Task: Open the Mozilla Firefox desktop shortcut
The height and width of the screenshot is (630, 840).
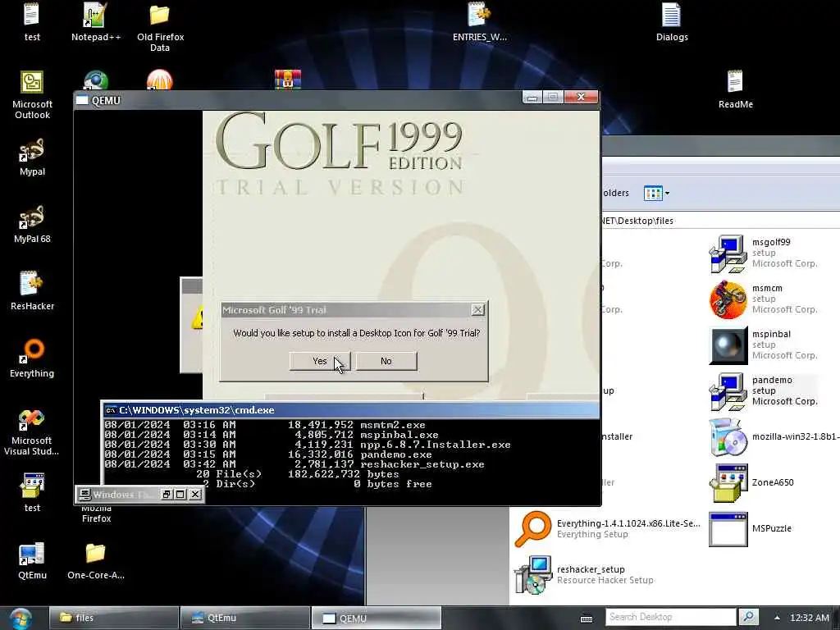Action: pos(97,513)
